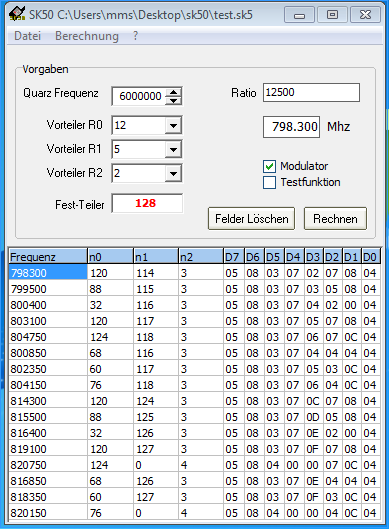The height and width of the screenshot is (529, 389).
Task: Click the Felder Löschen button
Action: 251,219
